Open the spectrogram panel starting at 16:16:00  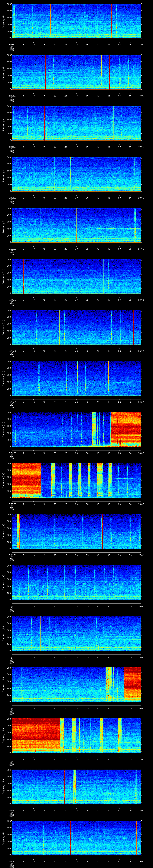77,21
